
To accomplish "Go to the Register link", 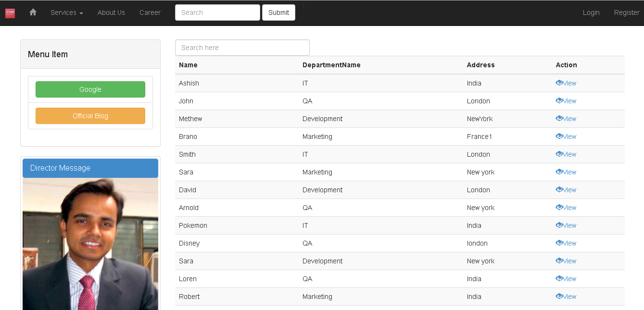I will pos(626,12).
